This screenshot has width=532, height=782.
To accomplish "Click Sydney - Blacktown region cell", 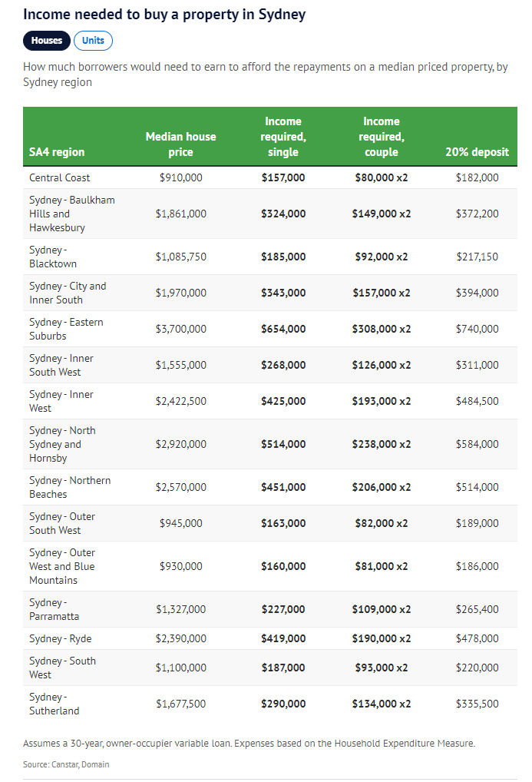I will 53,257.
